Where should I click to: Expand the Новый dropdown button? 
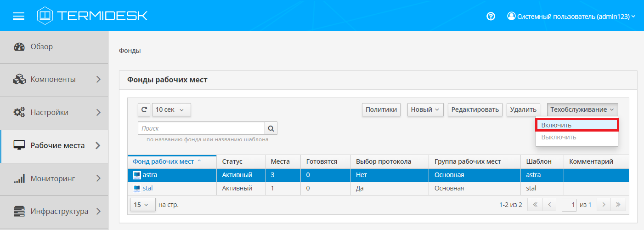point(425,109)
